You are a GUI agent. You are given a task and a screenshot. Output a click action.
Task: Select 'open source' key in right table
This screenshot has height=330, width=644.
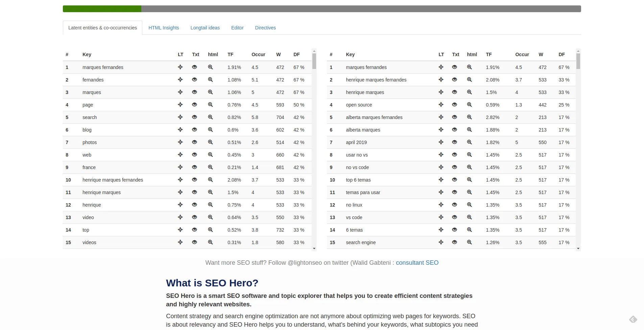[x=359, y=105]
